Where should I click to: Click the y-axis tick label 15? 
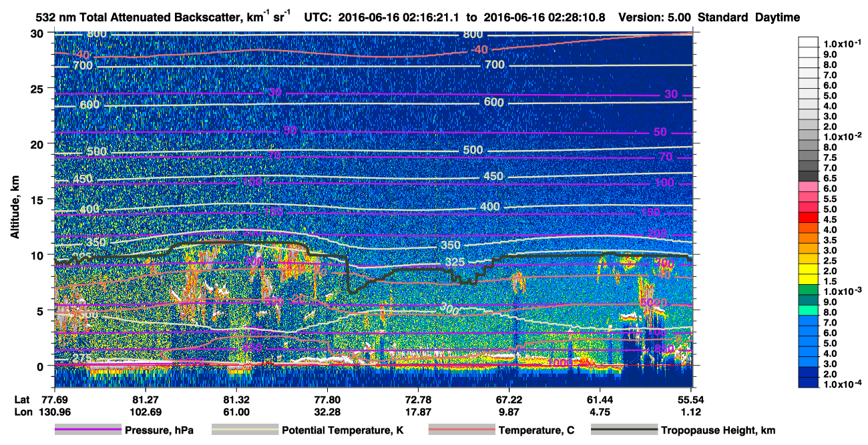[37, 199]
